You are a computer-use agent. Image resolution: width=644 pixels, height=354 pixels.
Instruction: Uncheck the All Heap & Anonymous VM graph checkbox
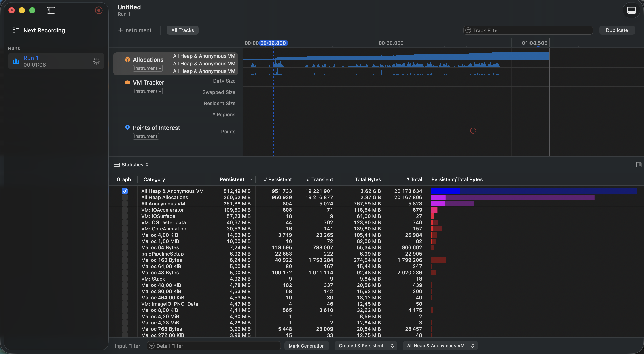(125, 191)
